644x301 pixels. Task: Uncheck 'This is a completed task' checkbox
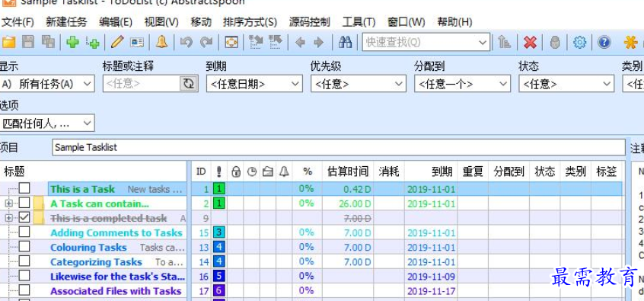pyautogui.click(x=24, y=217)
